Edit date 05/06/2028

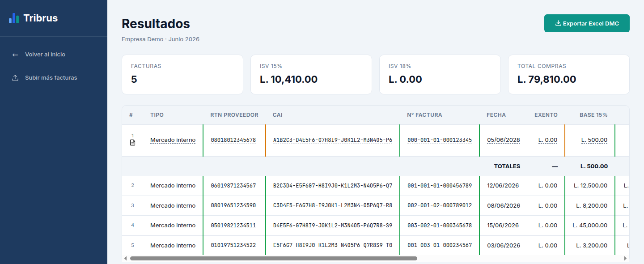(504, 140)
